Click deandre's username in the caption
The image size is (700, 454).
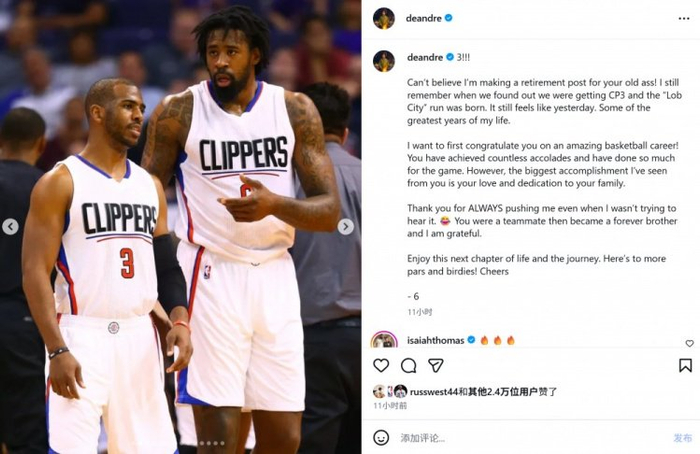(425, 57)
